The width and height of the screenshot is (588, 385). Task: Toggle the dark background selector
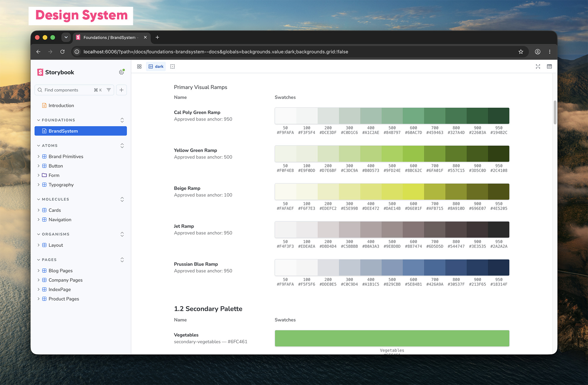click(x=156, y=66)
